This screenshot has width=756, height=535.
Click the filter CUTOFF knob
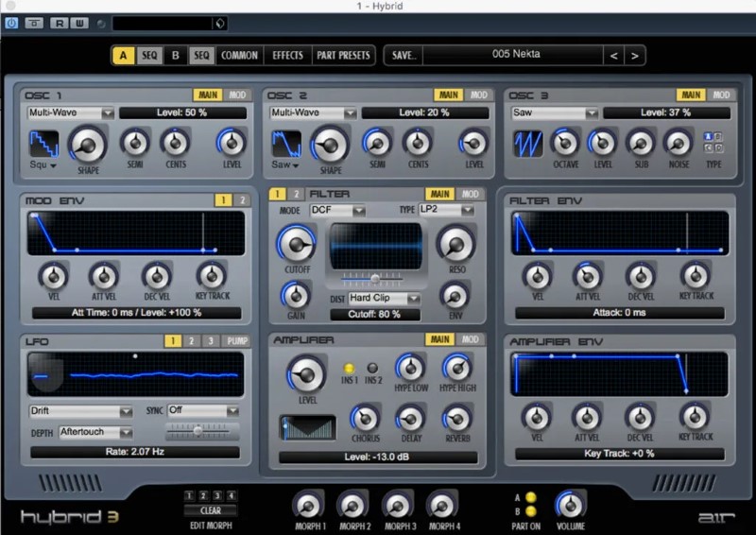pyautogui.click(x=296, y=244)
